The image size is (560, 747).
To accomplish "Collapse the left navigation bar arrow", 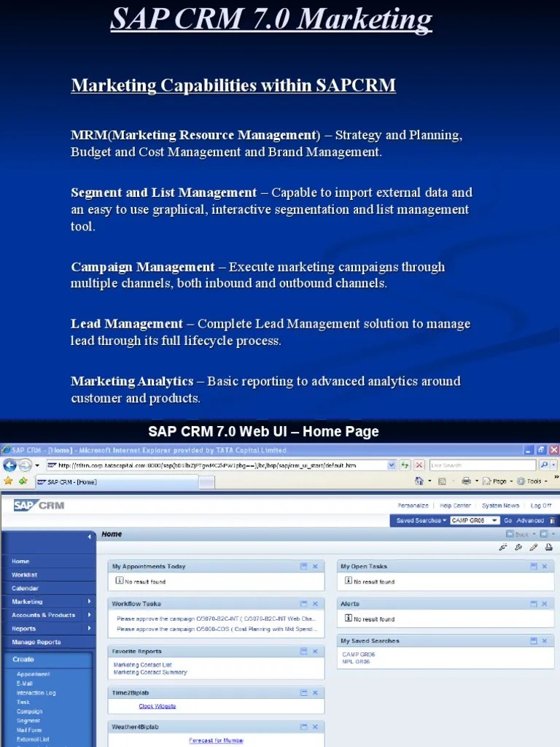I will click(89, 537).
